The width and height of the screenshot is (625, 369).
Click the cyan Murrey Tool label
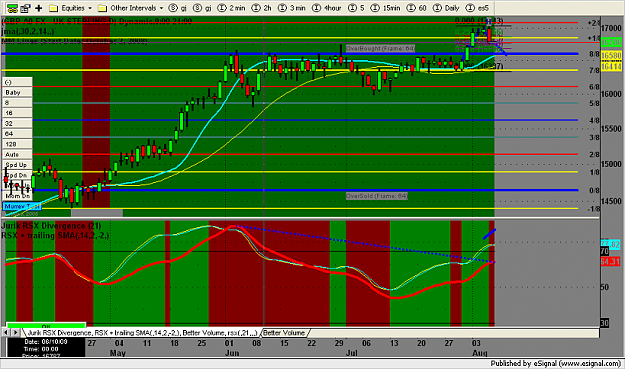coord(22,206)
